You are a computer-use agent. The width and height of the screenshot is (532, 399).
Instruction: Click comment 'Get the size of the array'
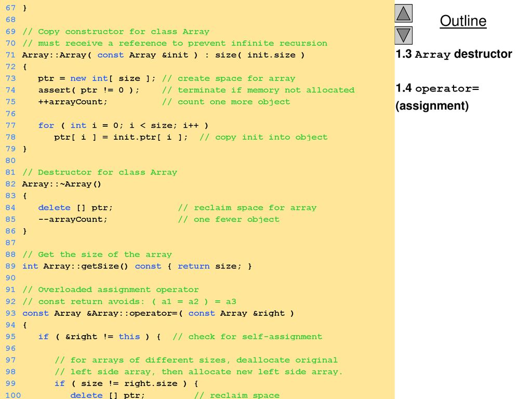click(97, 255)
